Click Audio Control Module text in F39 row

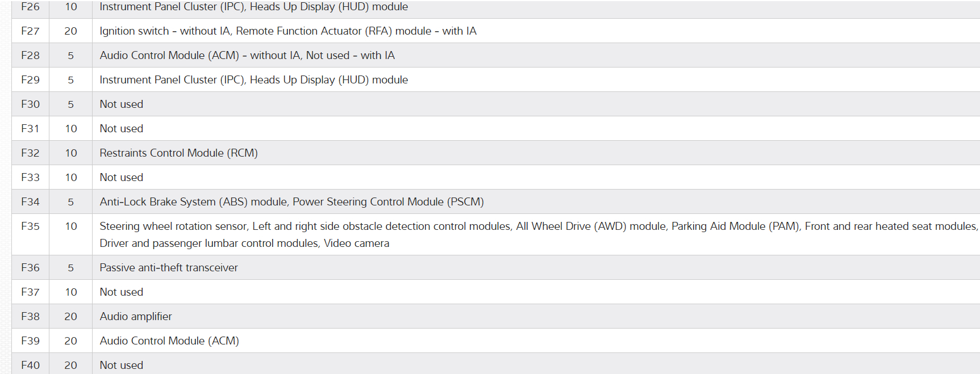coord(169,341)
